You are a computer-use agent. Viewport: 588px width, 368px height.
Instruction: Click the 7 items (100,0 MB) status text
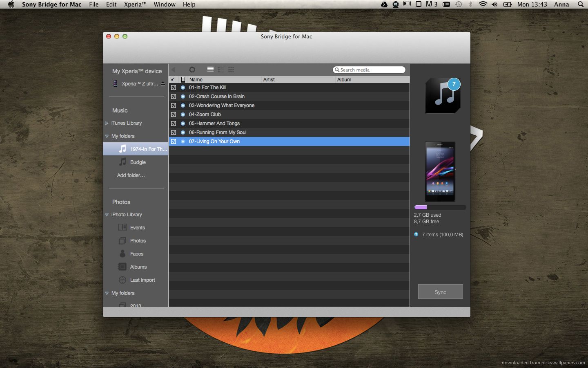[x=443, y=235]
